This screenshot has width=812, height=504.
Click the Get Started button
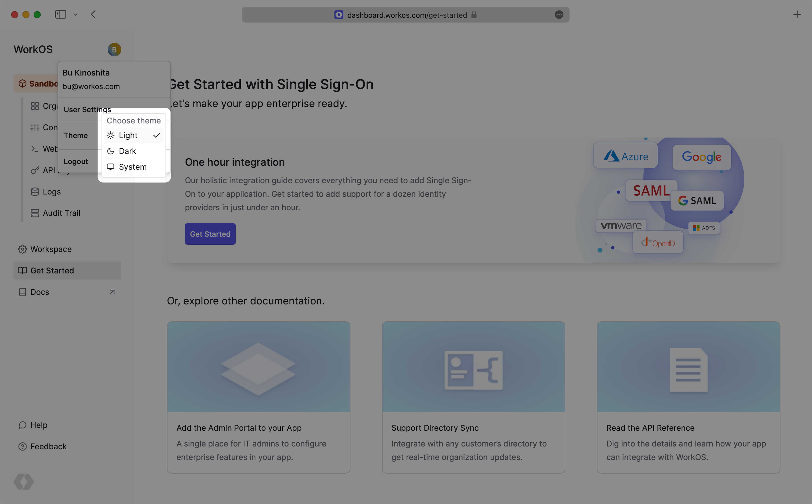[x=210, y=234]
